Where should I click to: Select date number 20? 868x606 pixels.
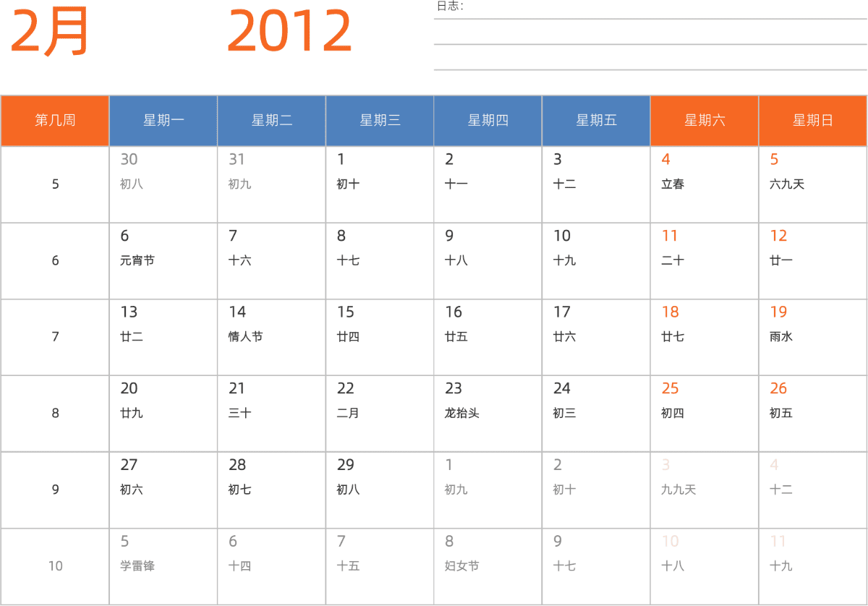tap(129, 389)
